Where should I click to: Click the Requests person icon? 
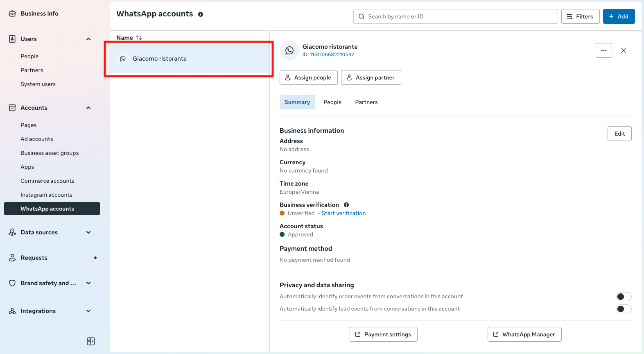tap(12, 258)
